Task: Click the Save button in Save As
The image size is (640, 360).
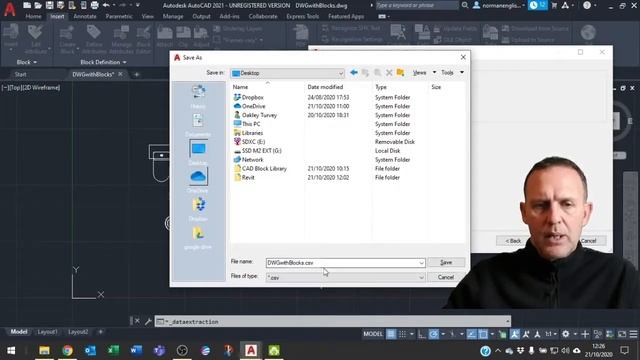Action: [446, 262]
